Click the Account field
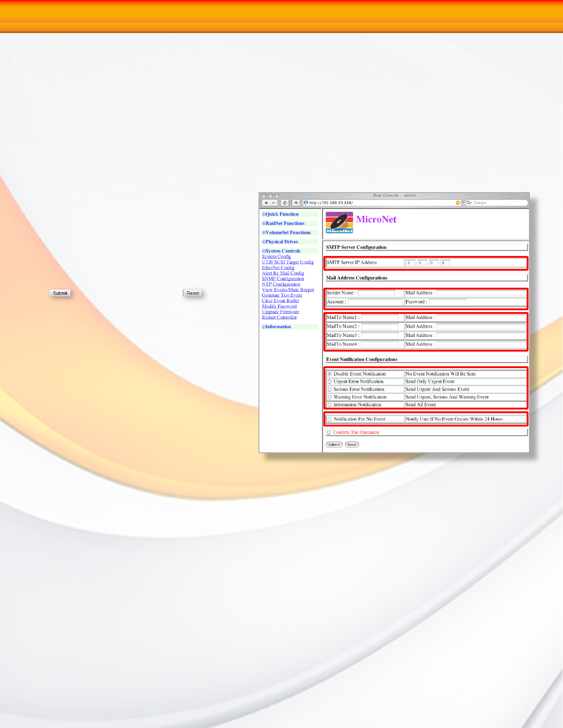 pyautogui.click(x=375, y=302)
